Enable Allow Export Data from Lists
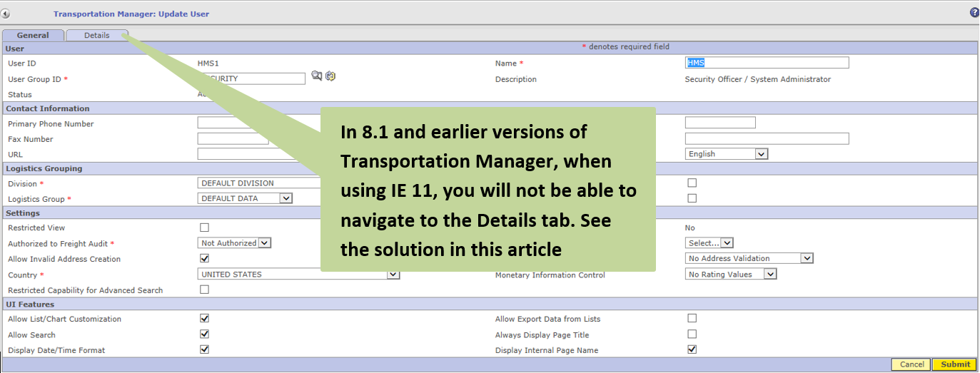This screenshot has height=373, width=980. click(x=692, y=318)
